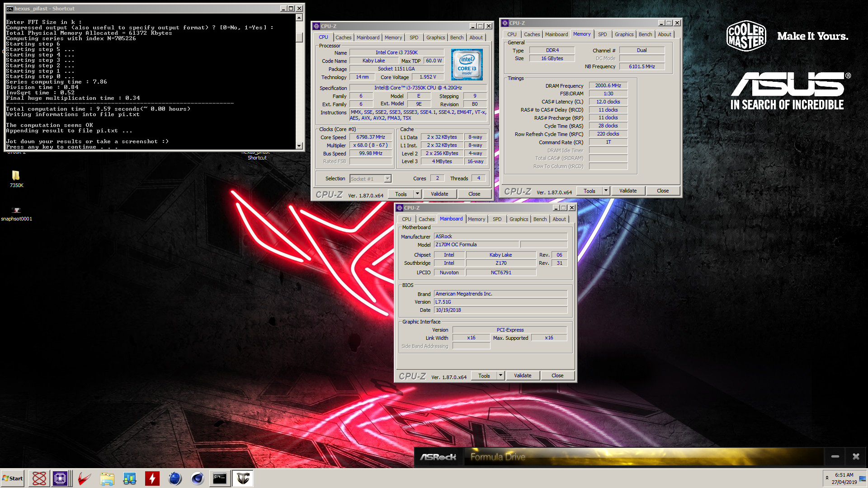This screenshot has height=488, width=868.
Task: Click the DRAM Frequency 2000.6 MHz value
Action: pos(608,85)
